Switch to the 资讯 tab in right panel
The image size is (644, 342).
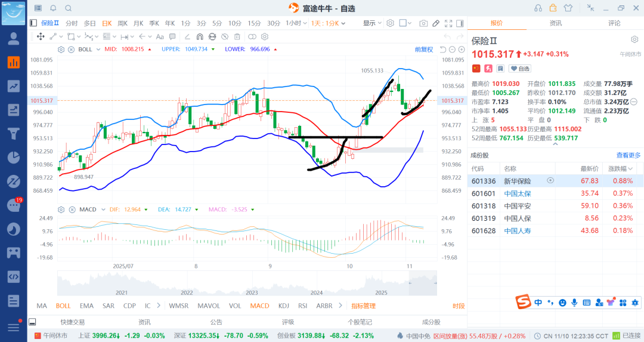(555, 23)
